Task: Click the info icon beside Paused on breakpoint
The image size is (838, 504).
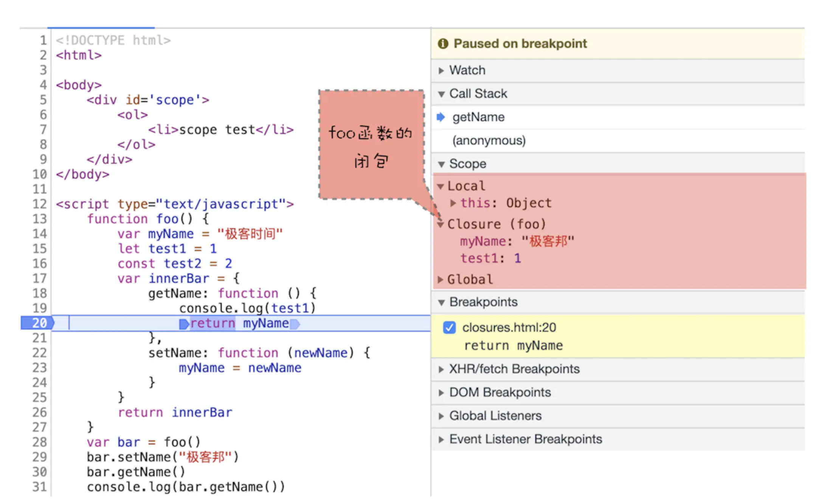Action: click(443, 44)
